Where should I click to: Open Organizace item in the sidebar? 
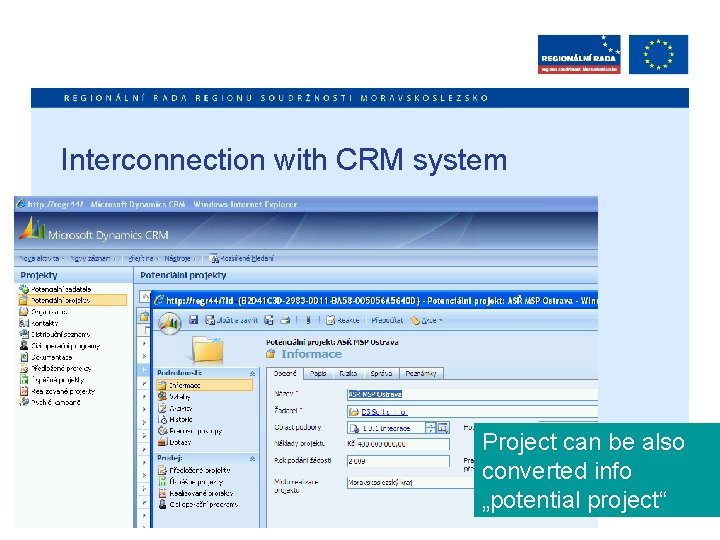49,312
